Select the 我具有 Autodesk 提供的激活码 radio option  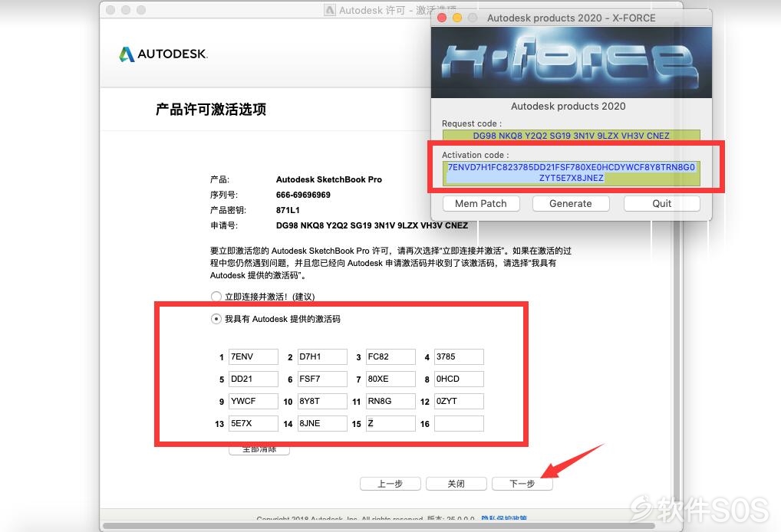(216, 318)
